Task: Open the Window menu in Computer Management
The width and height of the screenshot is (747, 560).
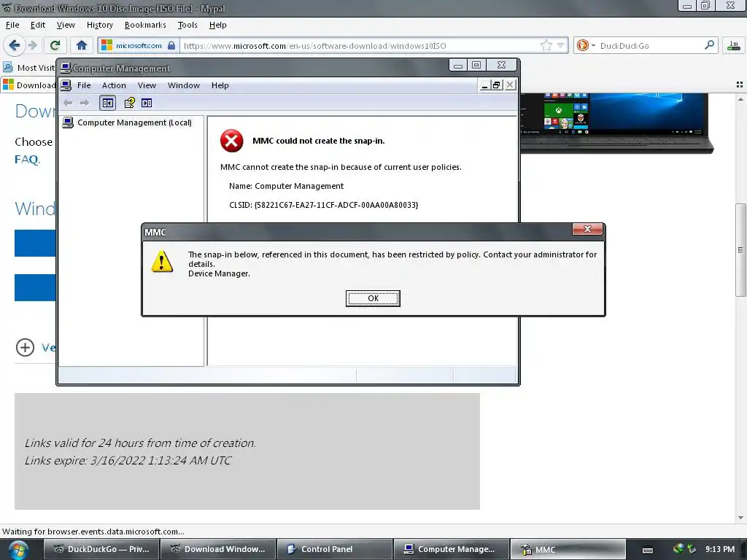Action: 183,85
